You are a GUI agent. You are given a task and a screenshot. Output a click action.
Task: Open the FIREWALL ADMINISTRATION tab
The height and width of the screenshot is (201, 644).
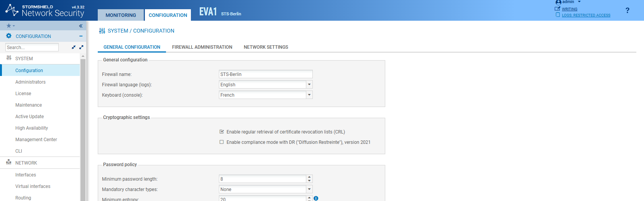tap(202, 47)
